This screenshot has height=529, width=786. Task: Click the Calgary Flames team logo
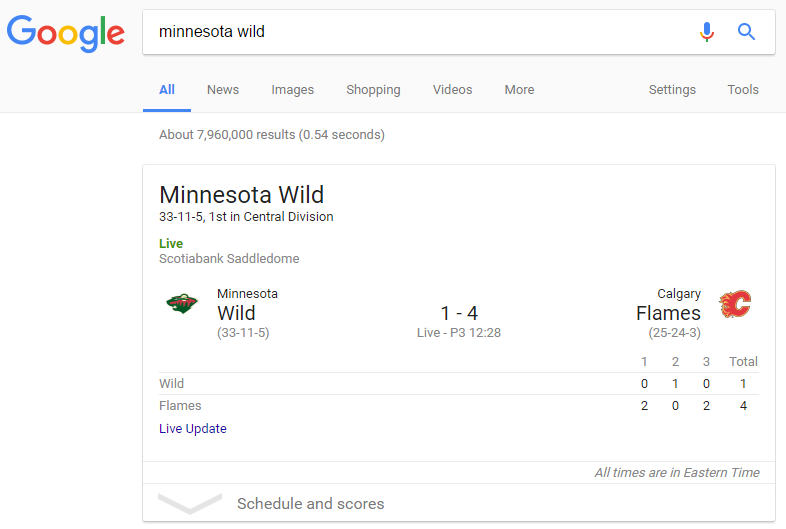click(735, 304)
